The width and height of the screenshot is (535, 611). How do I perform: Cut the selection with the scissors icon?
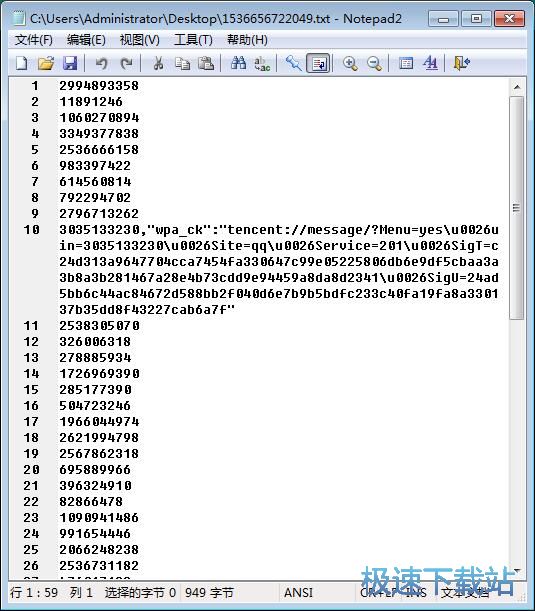click(158, 63)
